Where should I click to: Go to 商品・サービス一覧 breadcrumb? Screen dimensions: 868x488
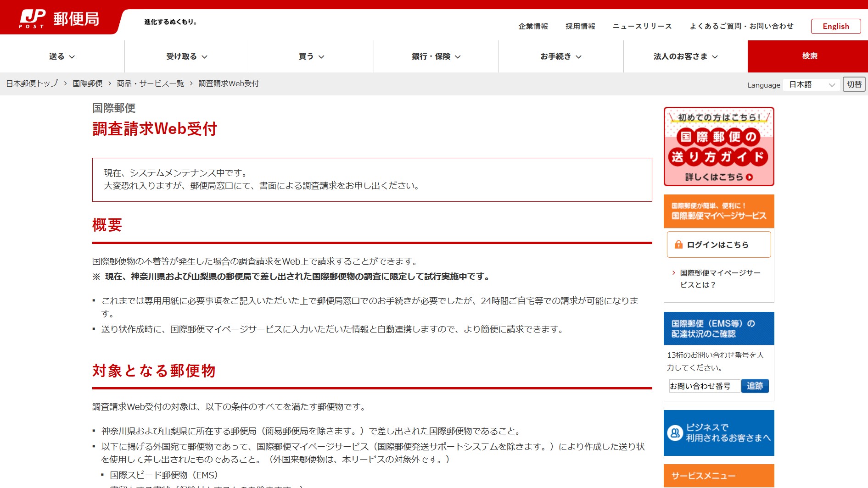coord(151,83)
